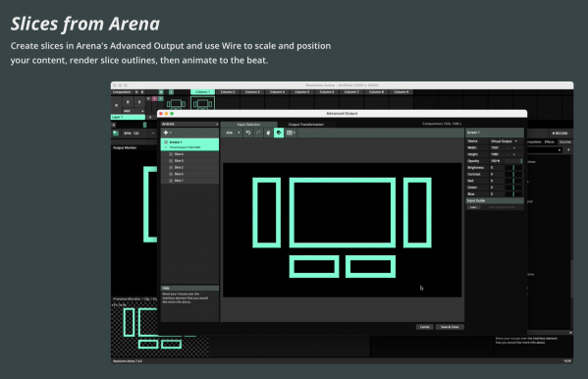This screenshot has width=588, height=379.
Task: Select the Column 2 tab
Action: click(228, 92)
